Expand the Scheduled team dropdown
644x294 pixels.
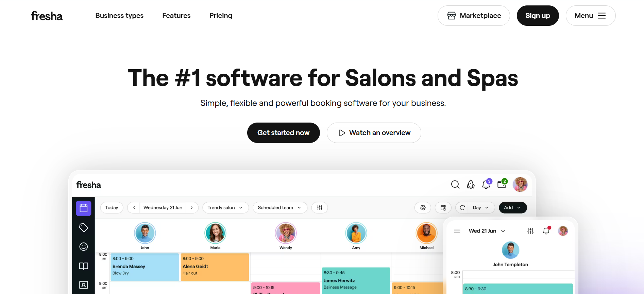click(280, 207)
